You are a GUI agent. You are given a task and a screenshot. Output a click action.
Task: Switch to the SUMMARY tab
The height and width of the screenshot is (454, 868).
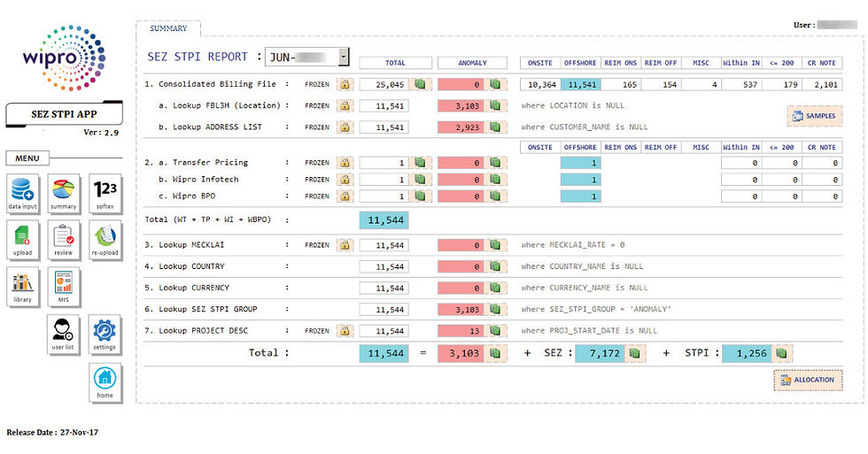tap(168, 28)
